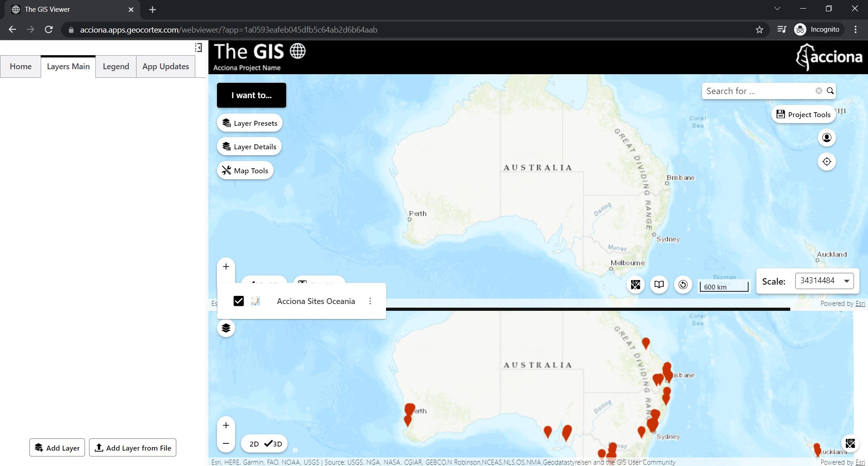The width and height of the screenshot is (868, 466).
Task: Click the crossed-out map marker icon on the lower map
Action: click(x=850, y=443)
